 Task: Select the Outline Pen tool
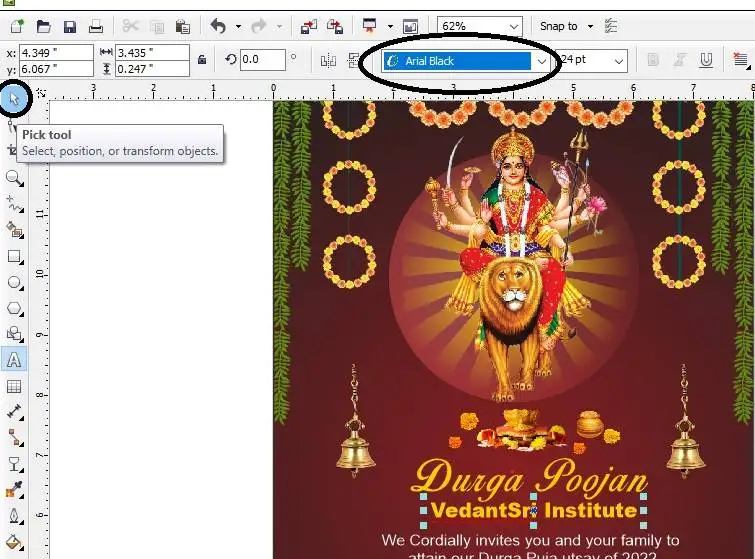[14, 516]
